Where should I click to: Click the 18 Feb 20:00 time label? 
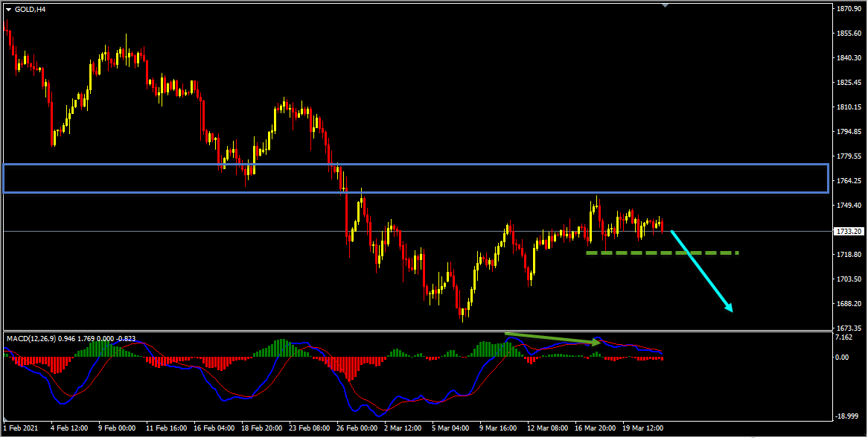(261, 428)
